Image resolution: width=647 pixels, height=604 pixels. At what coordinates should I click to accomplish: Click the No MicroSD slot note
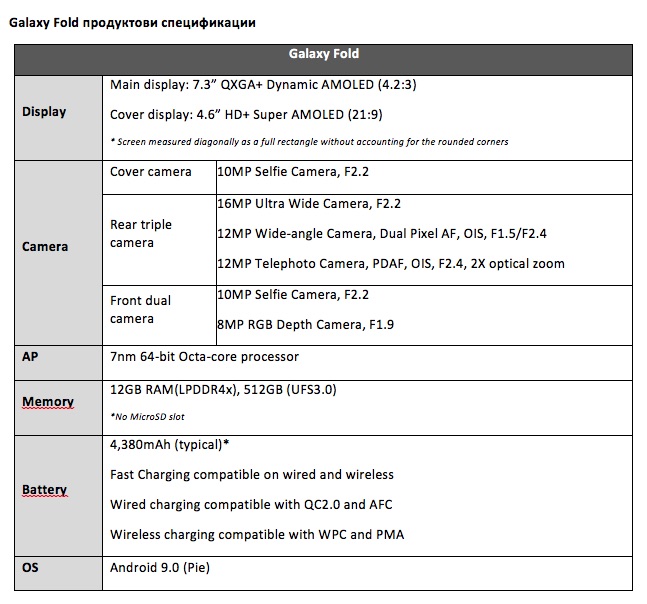click(147, 417)
